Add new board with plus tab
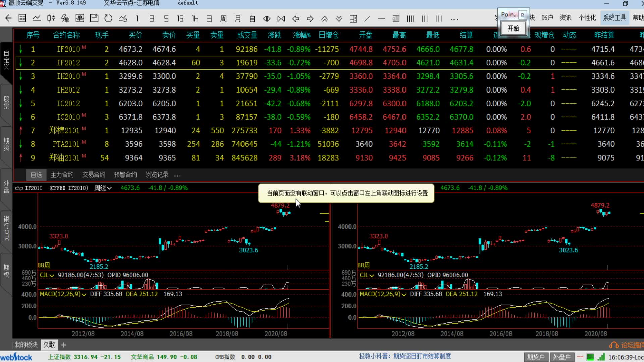This screenshot has height=362, width=644. (64, 345)
